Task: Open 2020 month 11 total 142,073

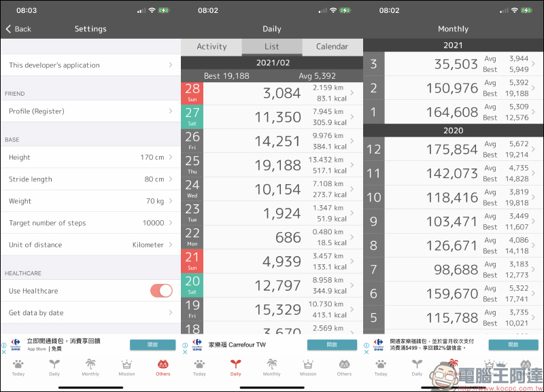Action: pos(453,173)
